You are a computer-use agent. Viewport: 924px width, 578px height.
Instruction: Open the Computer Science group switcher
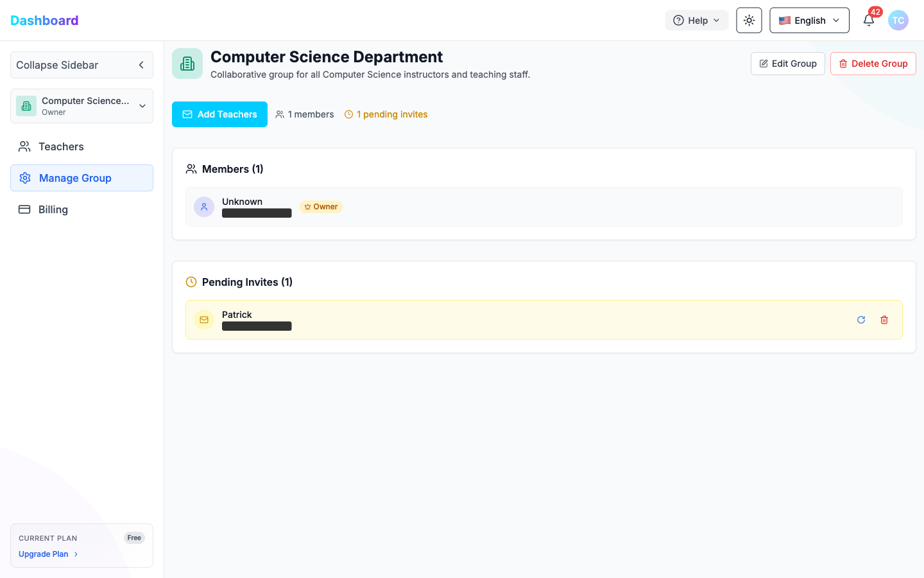tap(81, 105)
